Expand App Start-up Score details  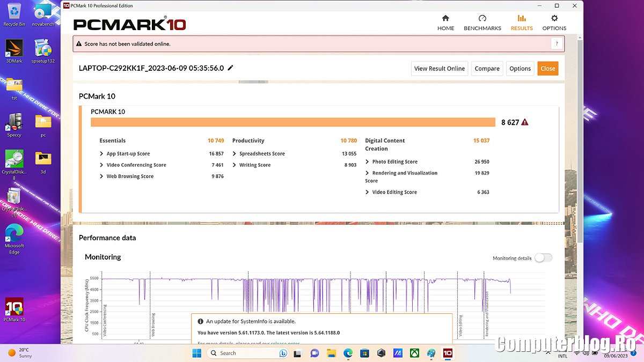[x=102, y=154]
